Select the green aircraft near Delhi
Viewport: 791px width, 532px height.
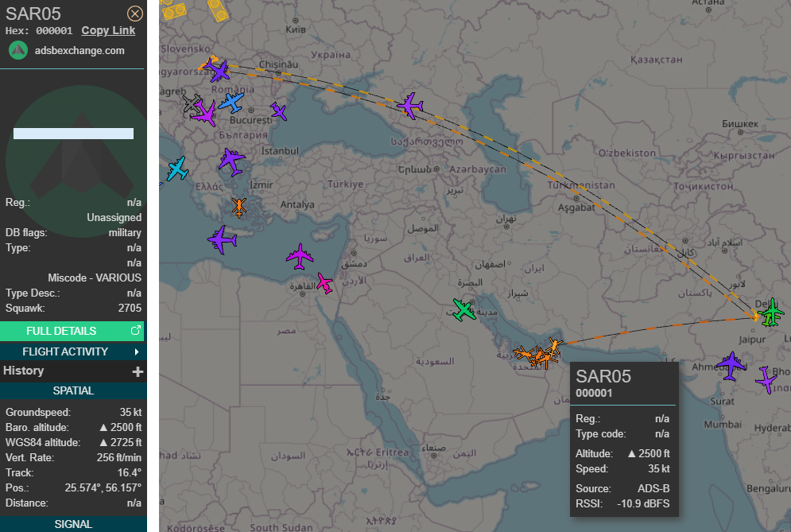(770, 316)
